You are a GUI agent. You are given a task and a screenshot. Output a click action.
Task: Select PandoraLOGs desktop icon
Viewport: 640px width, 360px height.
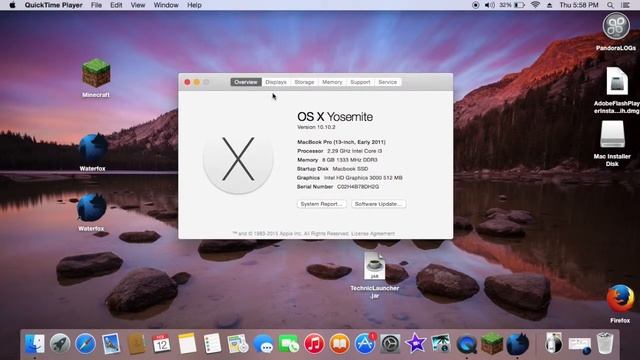coord(616,32)
